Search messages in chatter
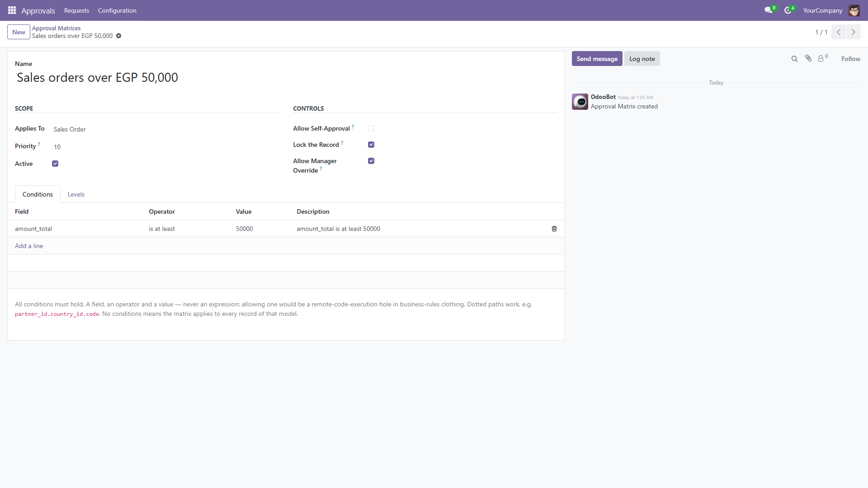This screenshot has width=868, height=488. coord(794,59)
